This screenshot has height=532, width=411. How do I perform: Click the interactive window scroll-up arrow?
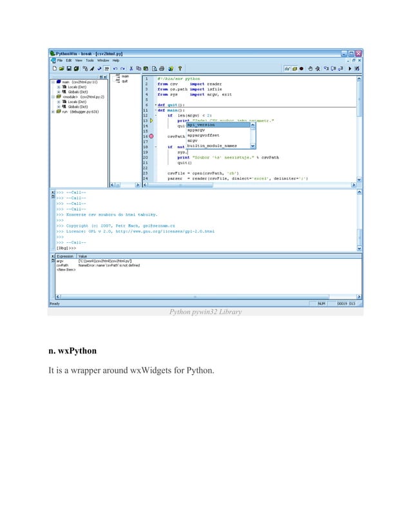[359, 192]
